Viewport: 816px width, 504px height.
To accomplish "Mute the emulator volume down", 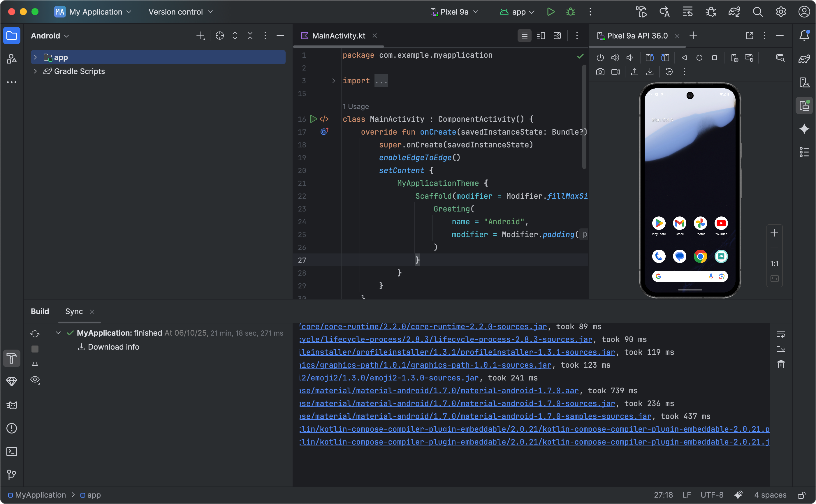I will pos(629,57).
